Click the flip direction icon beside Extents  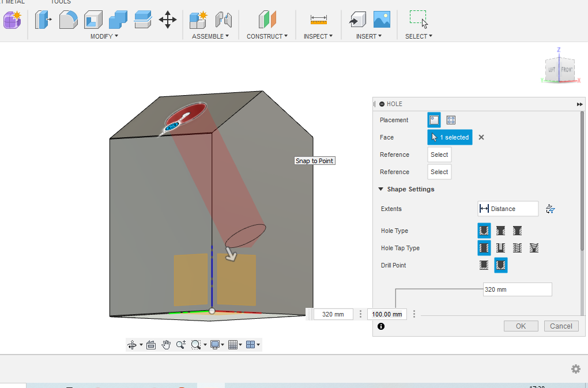pyautogui.click(x=550, y=209)
